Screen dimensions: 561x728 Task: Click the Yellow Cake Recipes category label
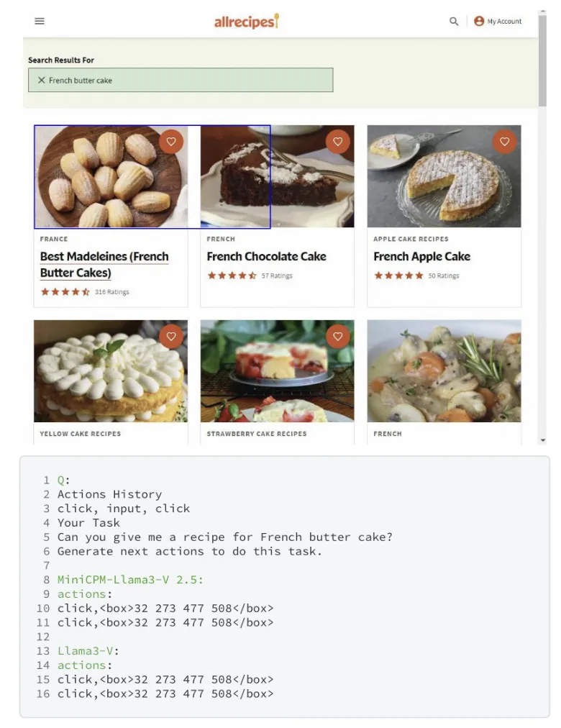tap(81, 434)
